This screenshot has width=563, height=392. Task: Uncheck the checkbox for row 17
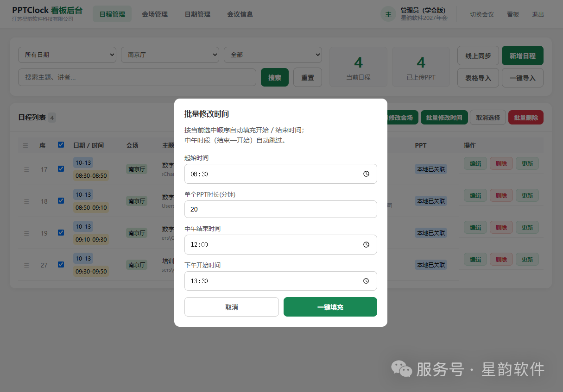[x=61, y=169]
